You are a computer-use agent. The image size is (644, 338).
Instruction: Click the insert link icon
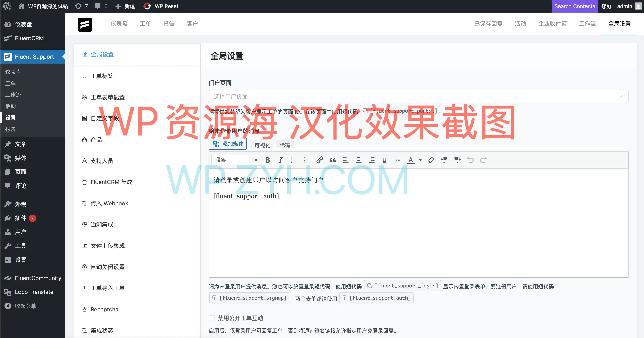[320, 160]
